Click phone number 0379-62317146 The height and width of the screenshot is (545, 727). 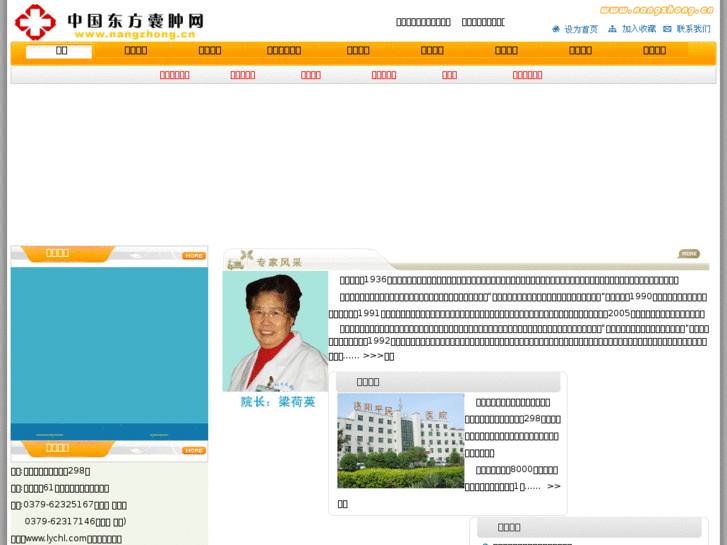[60, 521]
